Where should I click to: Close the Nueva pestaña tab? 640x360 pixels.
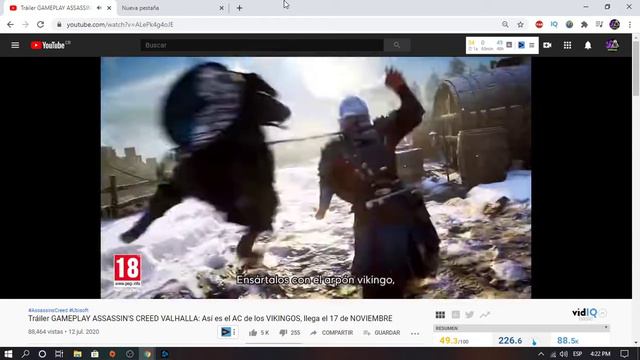tap(222, 8)
